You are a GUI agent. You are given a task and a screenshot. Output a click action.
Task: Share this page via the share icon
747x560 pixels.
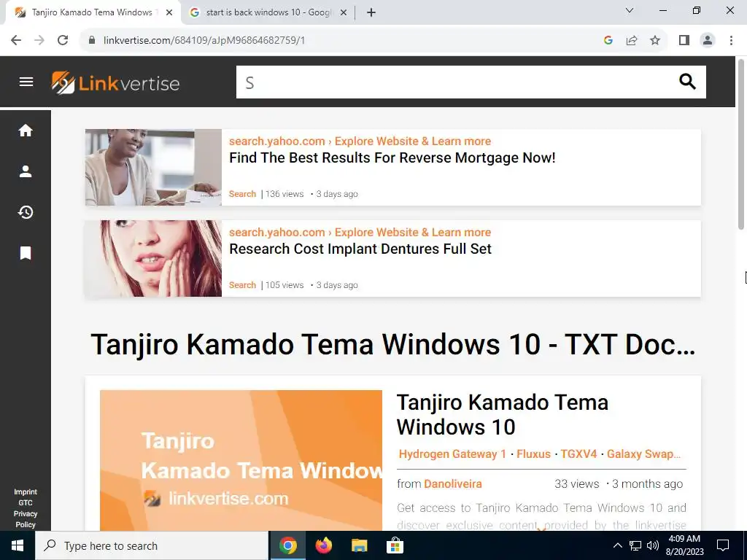(632, 40)
